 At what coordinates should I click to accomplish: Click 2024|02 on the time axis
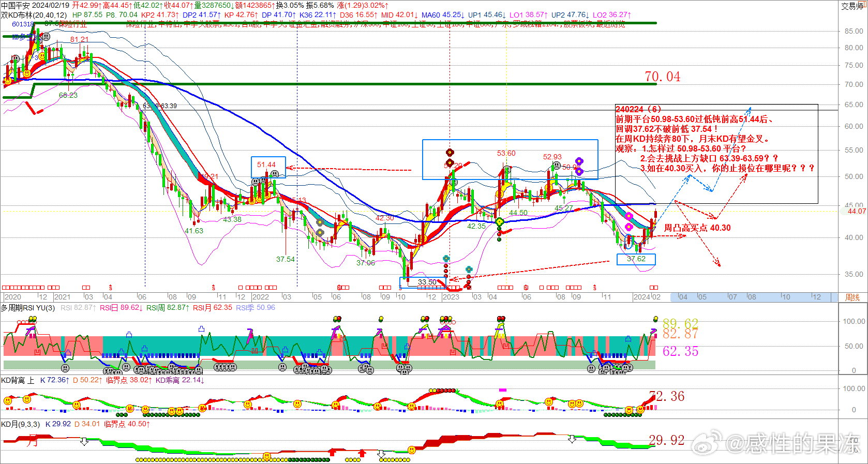pos(647,297)
